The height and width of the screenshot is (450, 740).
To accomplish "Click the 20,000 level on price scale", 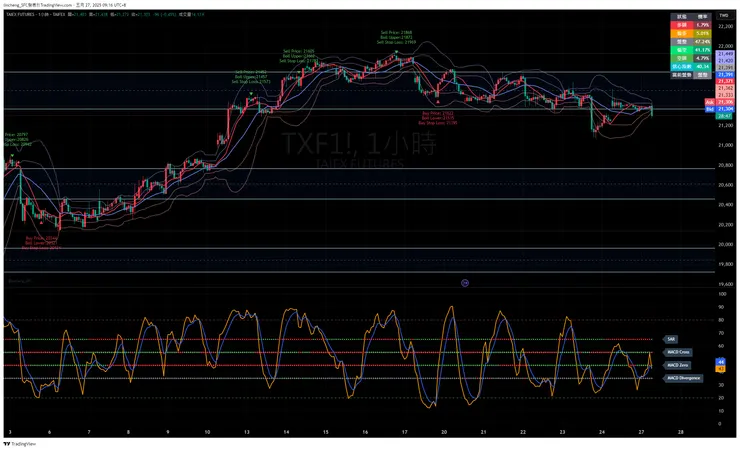I will click(726, 245).
